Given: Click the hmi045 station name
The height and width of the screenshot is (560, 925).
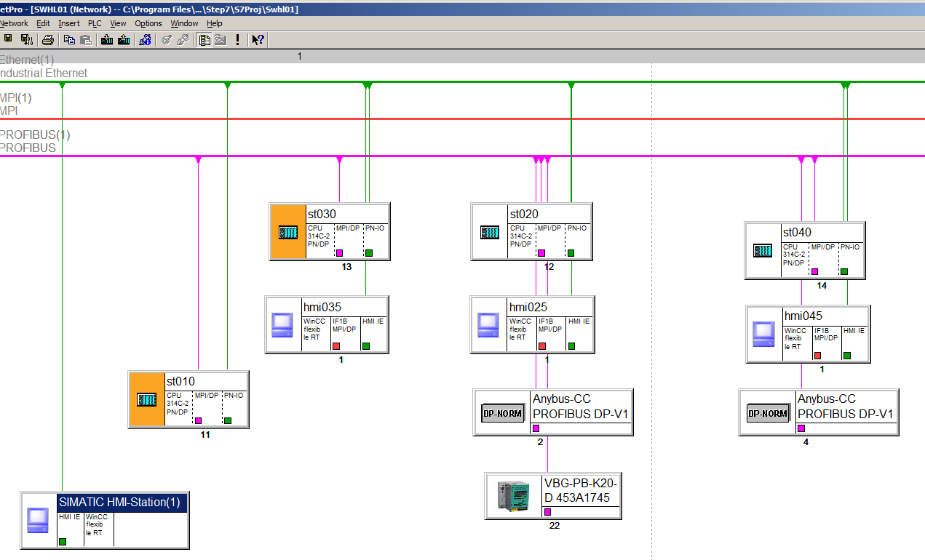Looking at the screenshot, I should [x=803, y=316].
